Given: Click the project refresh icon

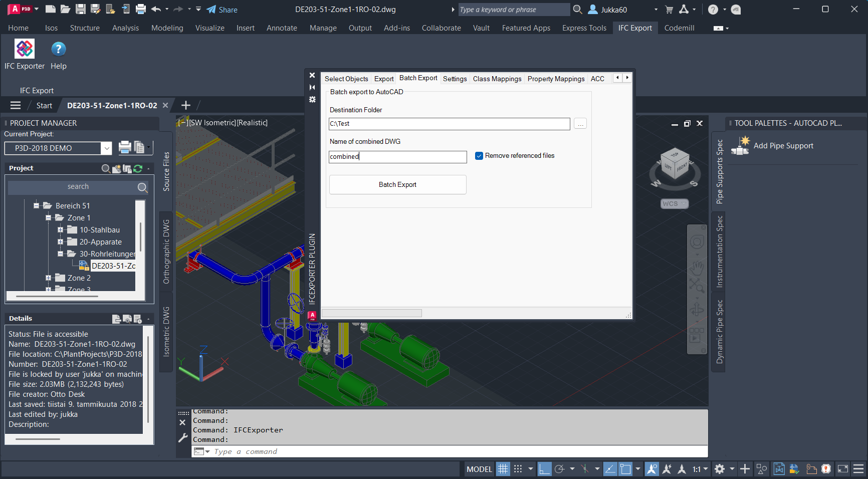Looking at the screenshot, I should (138, 169).
